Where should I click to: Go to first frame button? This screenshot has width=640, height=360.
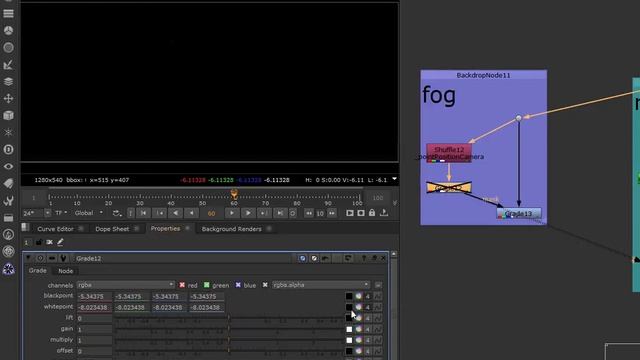pos(143,213)
